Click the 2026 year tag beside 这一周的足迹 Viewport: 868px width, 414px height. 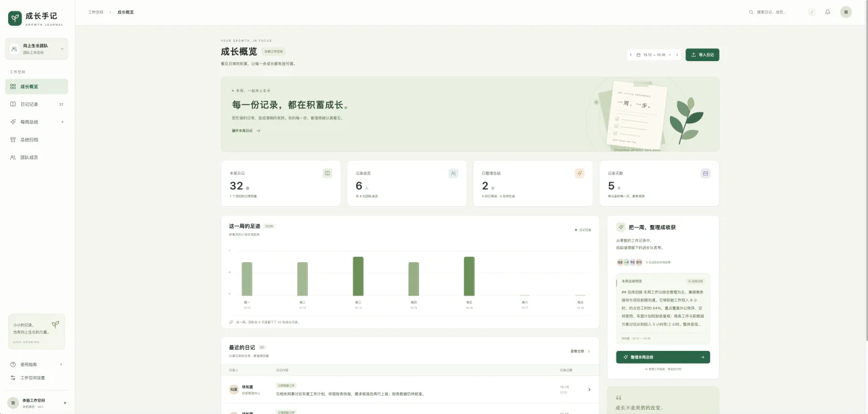269,226
